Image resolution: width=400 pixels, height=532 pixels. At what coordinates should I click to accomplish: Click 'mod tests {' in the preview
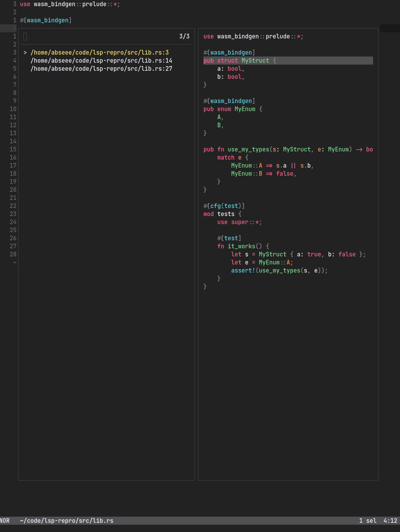click(222, 214)
